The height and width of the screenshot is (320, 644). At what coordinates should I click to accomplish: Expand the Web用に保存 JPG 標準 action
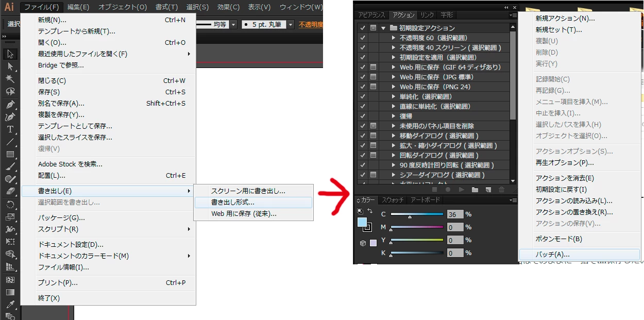click(x=393, y=77)
